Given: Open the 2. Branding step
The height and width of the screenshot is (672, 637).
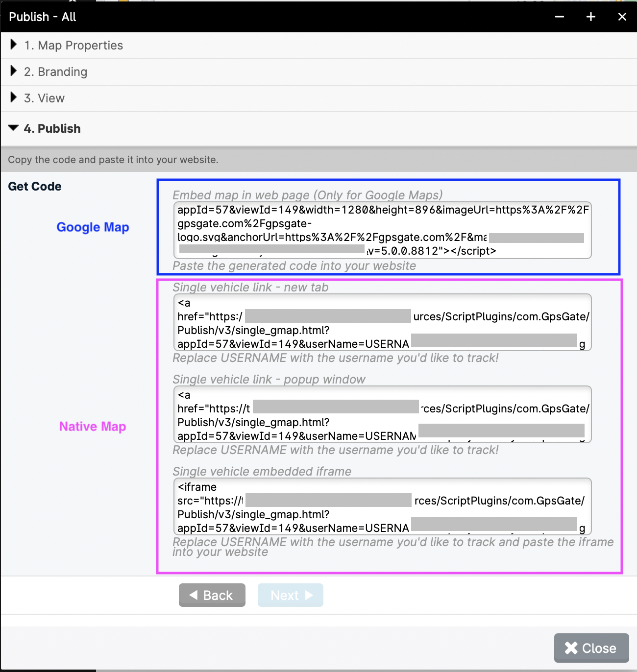Looking at the screenshot, I should click(55, 72).
